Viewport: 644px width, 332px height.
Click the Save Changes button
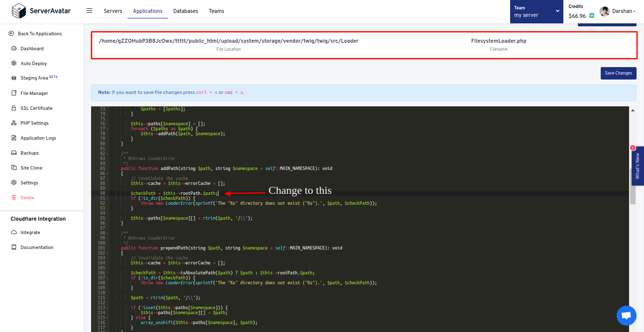pos(618,73)
